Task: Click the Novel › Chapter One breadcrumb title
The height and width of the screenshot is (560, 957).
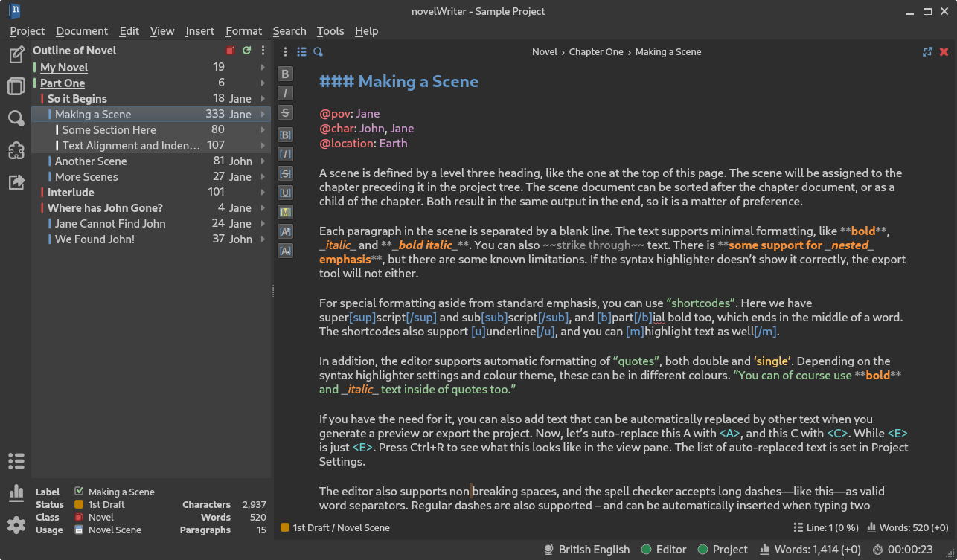Action: pos(616,52)
